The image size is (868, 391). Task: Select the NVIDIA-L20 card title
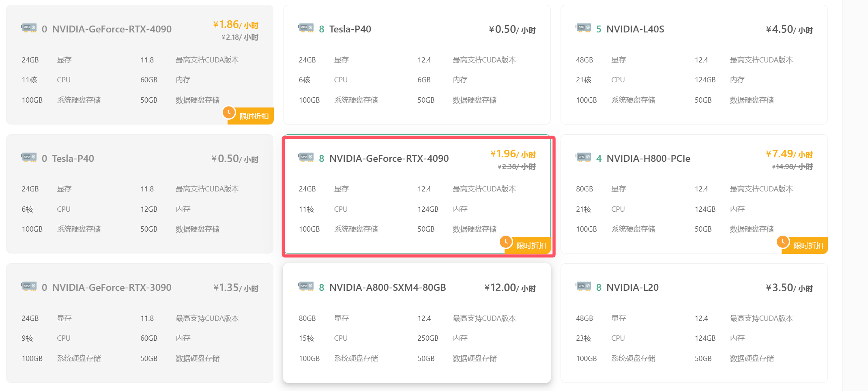click(632, 288)
